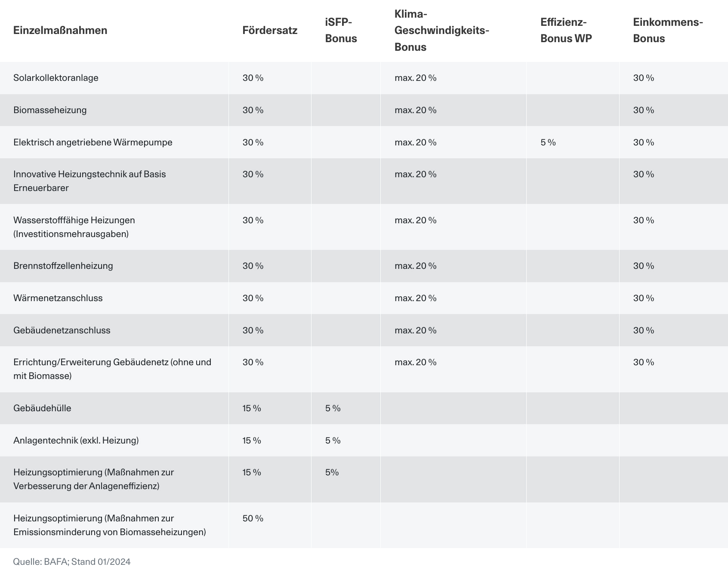Image resolution: width=728 pixels, height=573 pixels.
Task: Click the Einkommens-Bonus column header
Action: 668,30
